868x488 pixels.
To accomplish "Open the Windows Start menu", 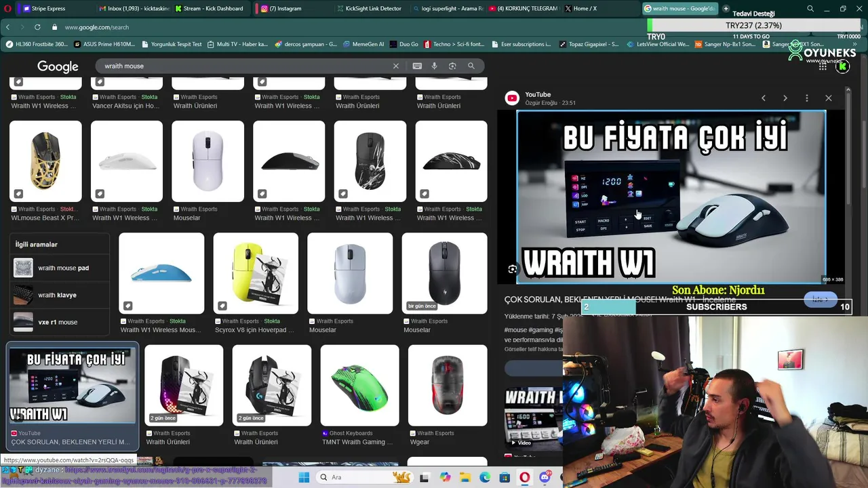I will 304,477.
